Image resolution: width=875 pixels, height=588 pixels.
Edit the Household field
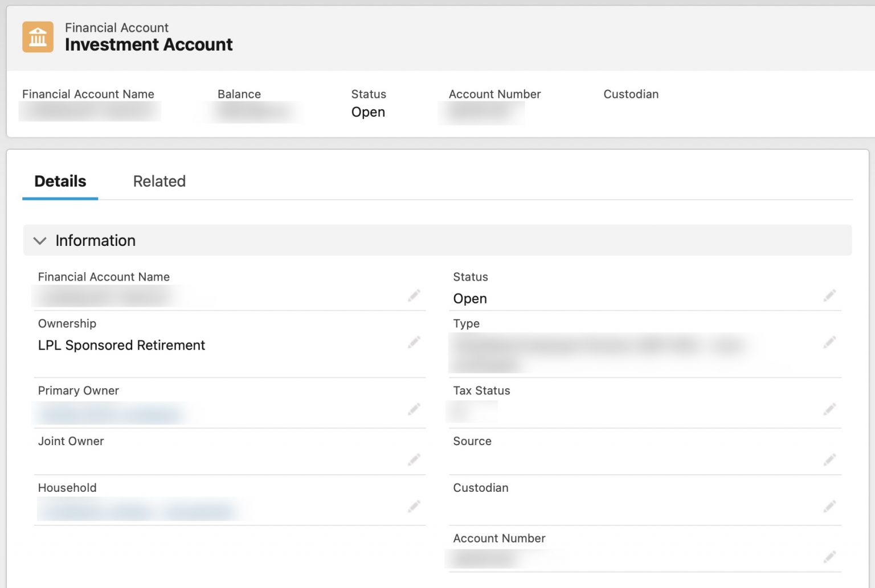414,505
